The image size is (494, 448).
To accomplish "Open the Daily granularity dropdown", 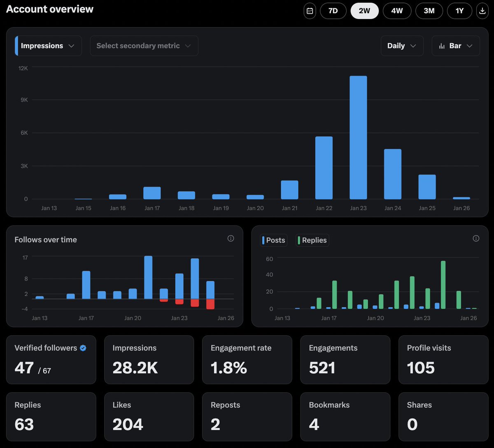I will coord(402,46).
